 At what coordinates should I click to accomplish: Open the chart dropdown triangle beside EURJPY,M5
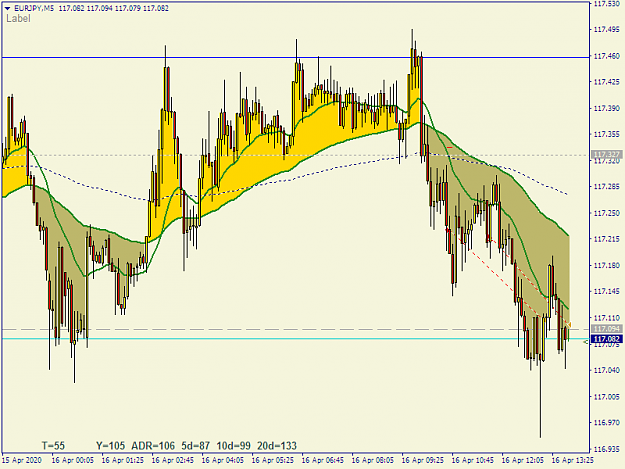pyautogui.click(x=7, y=8)
